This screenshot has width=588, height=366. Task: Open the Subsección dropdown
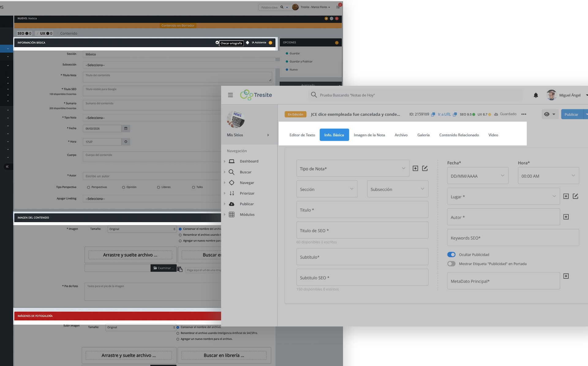tap(398, 189)
